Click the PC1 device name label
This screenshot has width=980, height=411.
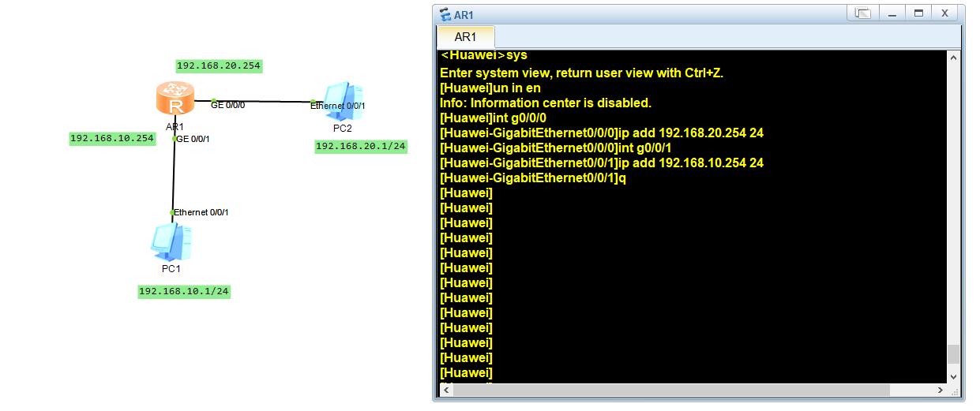point(171,268)
